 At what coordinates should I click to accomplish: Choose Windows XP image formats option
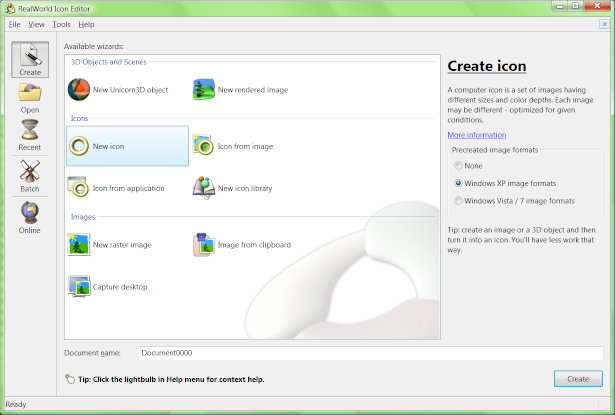[459, 183]
